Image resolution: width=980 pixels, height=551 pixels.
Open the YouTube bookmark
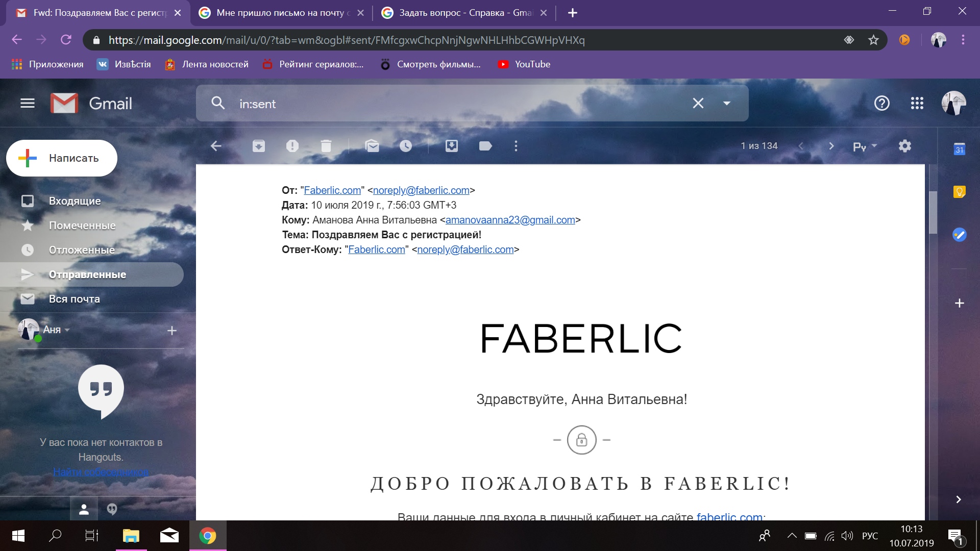[x=524, y=64]
